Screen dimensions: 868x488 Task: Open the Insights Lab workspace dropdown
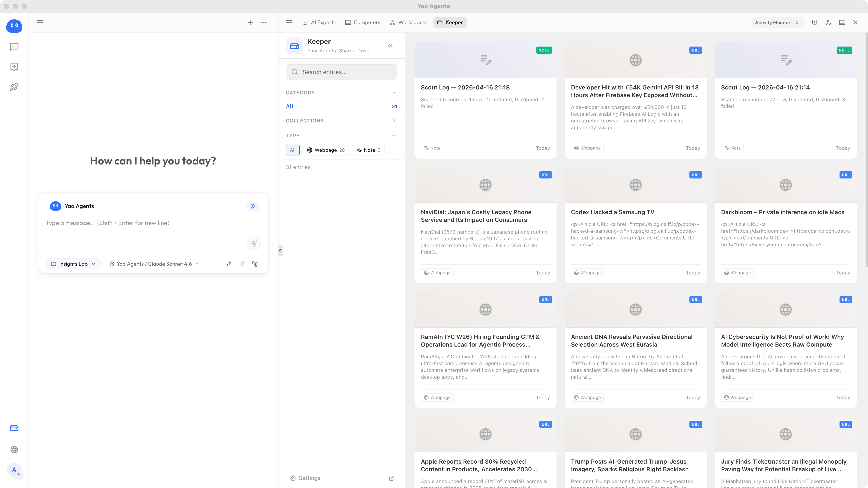(73, 264)
